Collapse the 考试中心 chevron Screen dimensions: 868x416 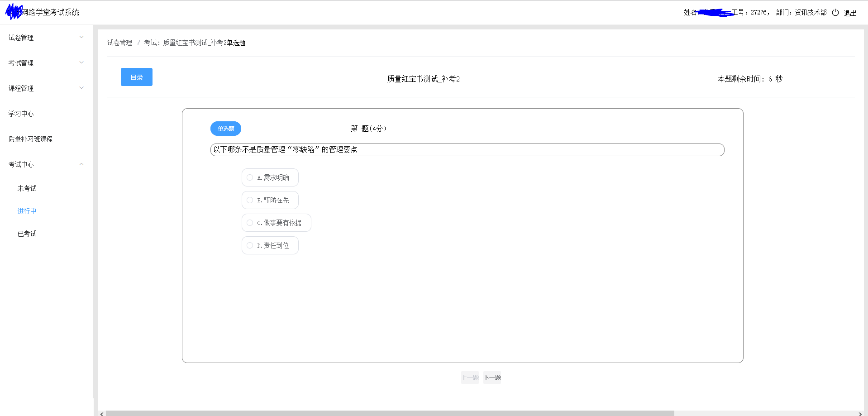coord(81,164)
